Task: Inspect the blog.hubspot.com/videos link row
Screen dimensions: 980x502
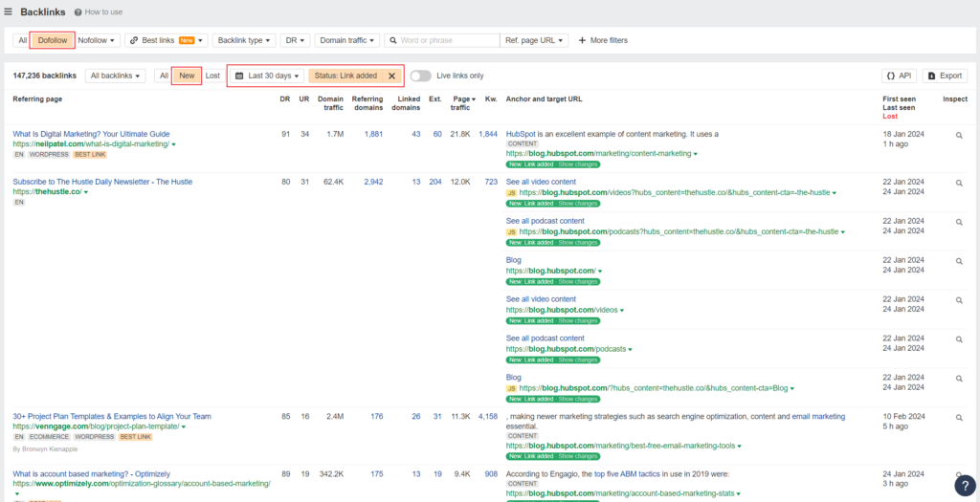Action: pyautogui.click(x=959, y=300)
